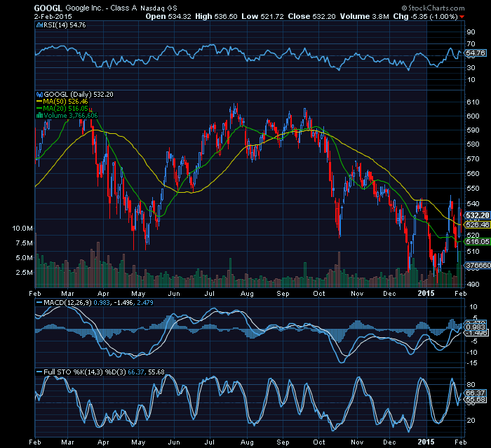
Task: Click the yellow 526.46 tag on the price axis
Action: [477, 225]
